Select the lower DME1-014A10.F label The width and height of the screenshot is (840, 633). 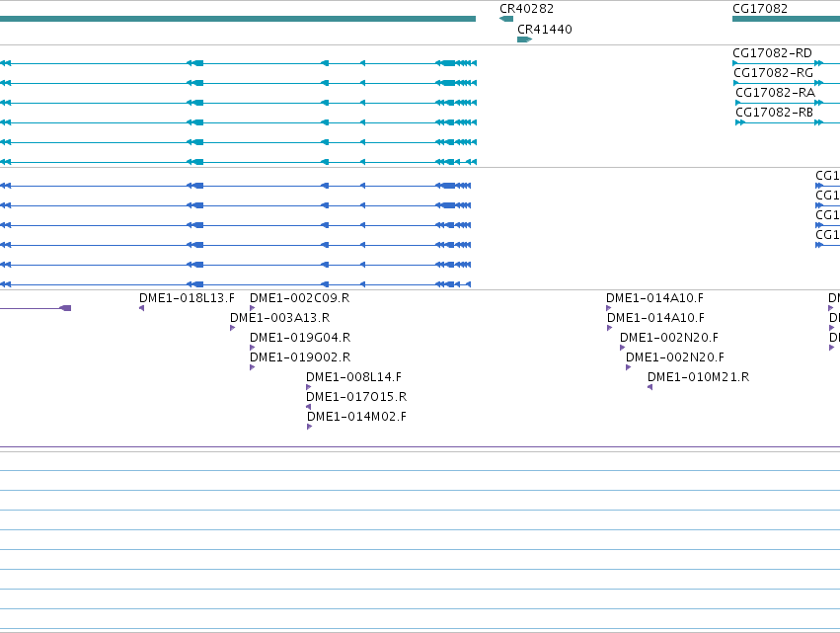(655, 318)
